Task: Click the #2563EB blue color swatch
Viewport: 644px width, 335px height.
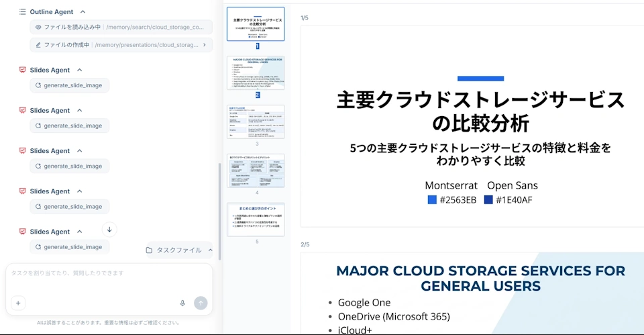Action: click(x=432, y=200)
